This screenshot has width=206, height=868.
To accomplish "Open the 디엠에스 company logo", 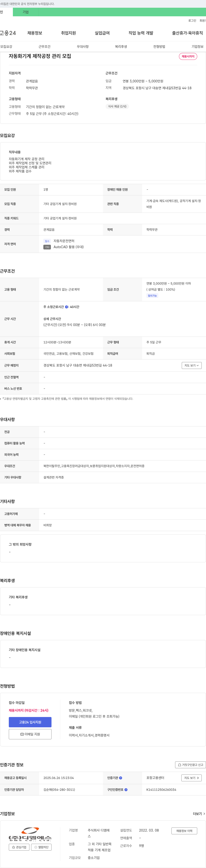I will pos(30,834).
